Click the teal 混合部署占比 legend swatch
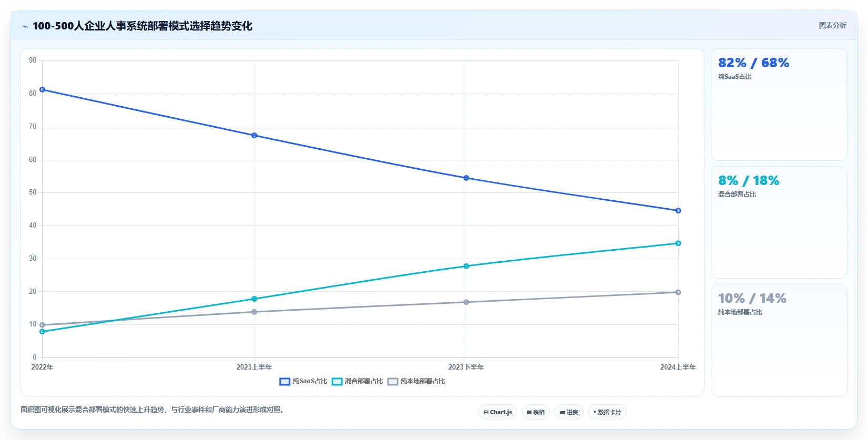 click(x=337, y=382)
